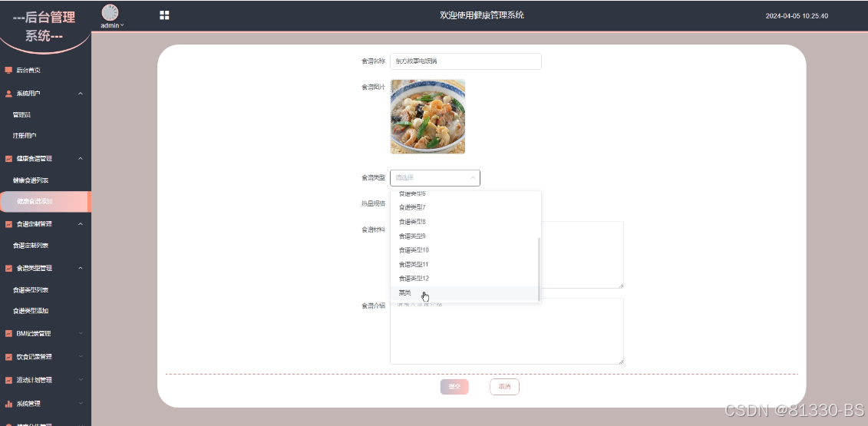Close the 食谱类型 select box

pos(435,178)
